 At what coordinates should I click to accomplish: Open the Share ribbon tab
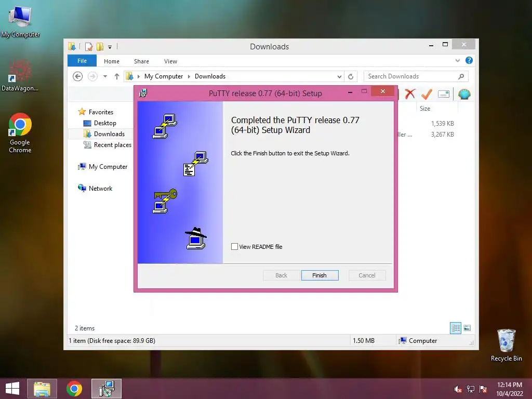[141, 61]
